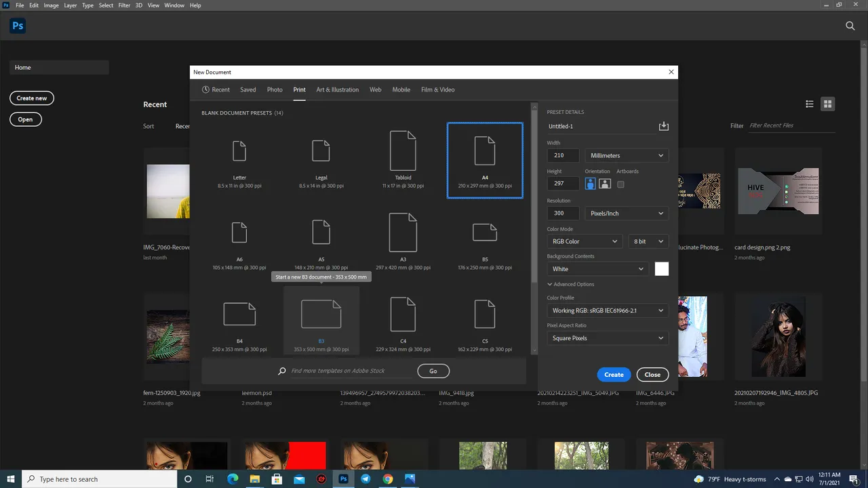Image resolution: width=868 pixels, height=488 pixels.
Task: Open the Mobile tab
Action: [401, 89]
